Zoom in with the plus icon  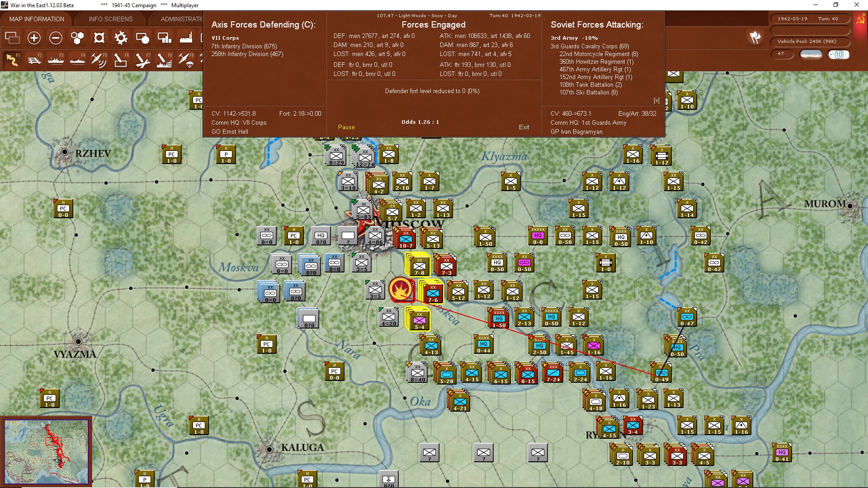[34, 38]
